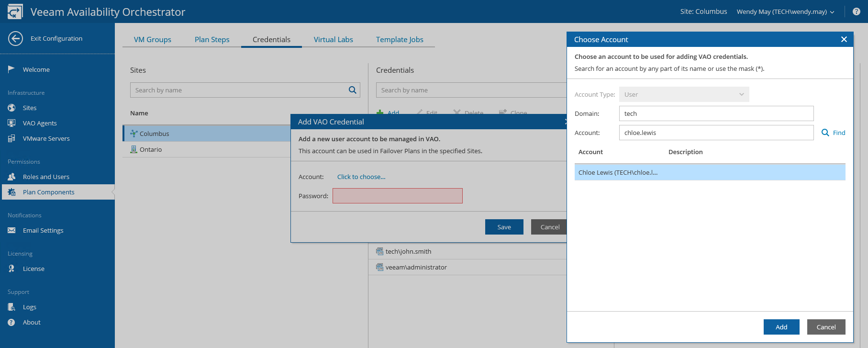Click the Domain field containing tech
Viewport: 868px width, 348px height.
pyautogui.click(x=716, y=113)
